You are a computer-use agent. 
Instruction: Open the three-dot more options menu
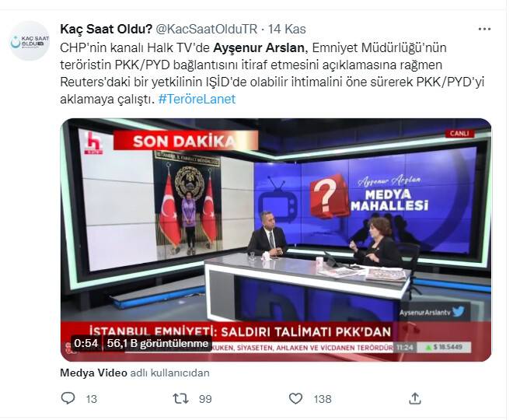484,30
